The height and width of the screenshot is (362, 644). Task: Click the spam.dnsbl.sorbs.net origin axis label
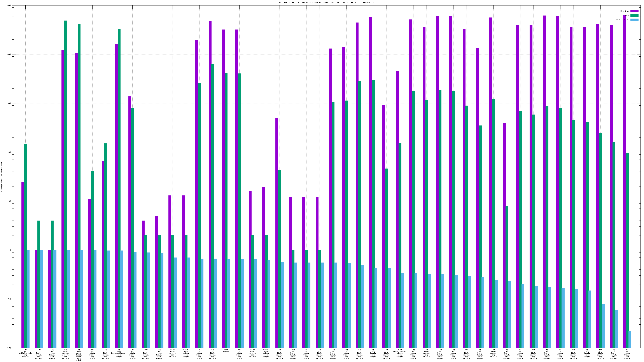tap(65, 354)
